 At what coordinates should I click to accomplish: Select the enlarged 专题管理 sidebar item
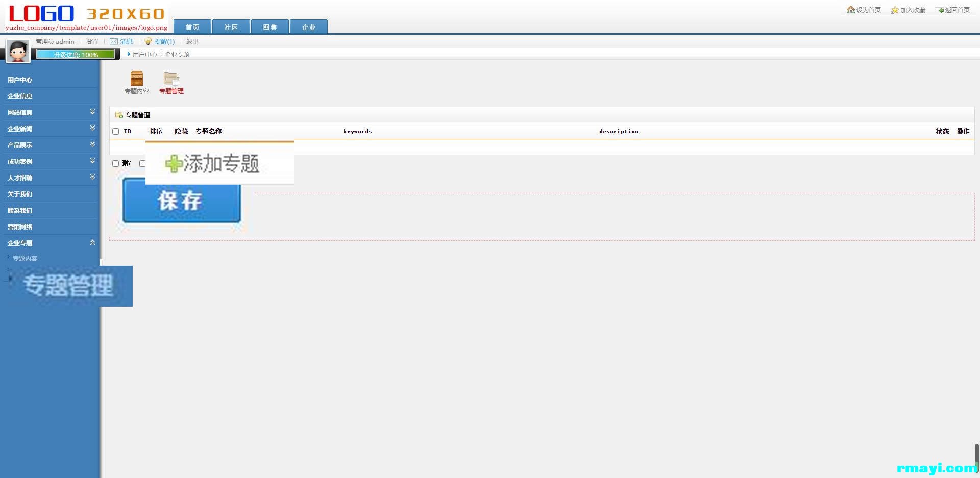[68, 285]
